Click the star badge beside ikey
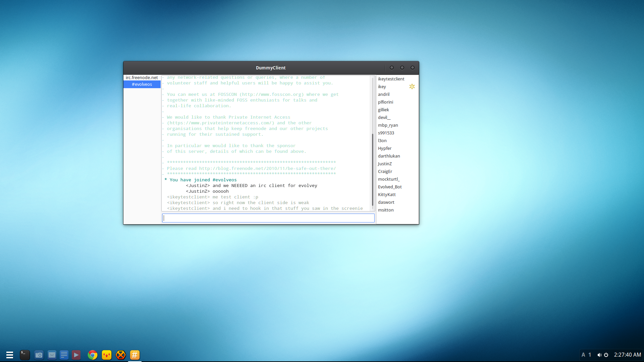 click(412, 86)
